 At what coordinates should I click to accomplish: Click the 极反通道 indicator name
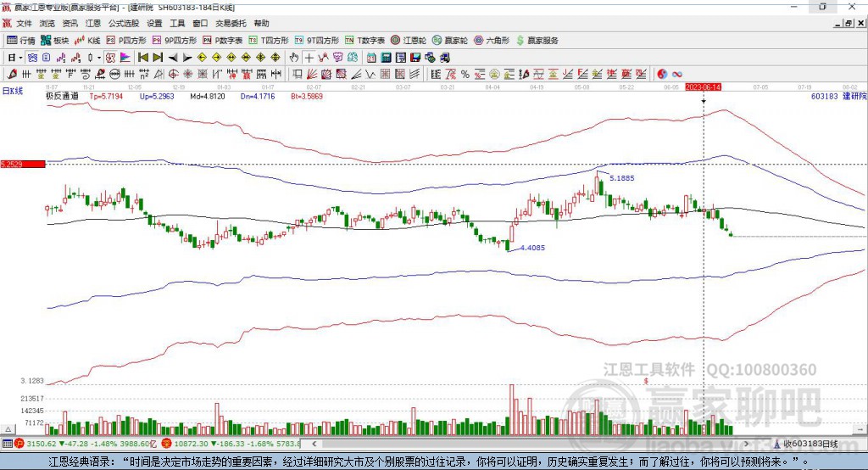62,96
